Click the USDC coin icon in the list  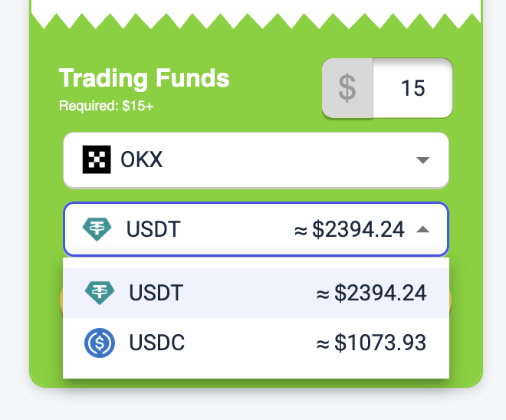[x=100, y=343]
